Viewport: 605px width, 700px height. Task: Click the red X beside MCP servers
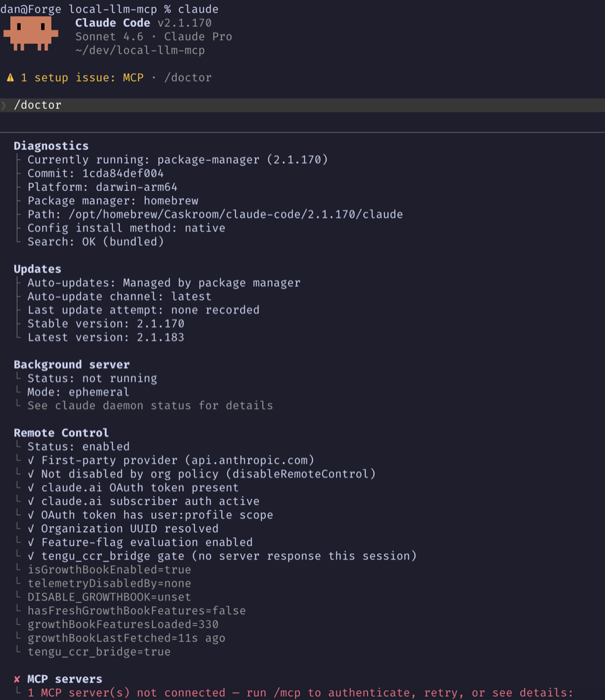pos(17,679)
